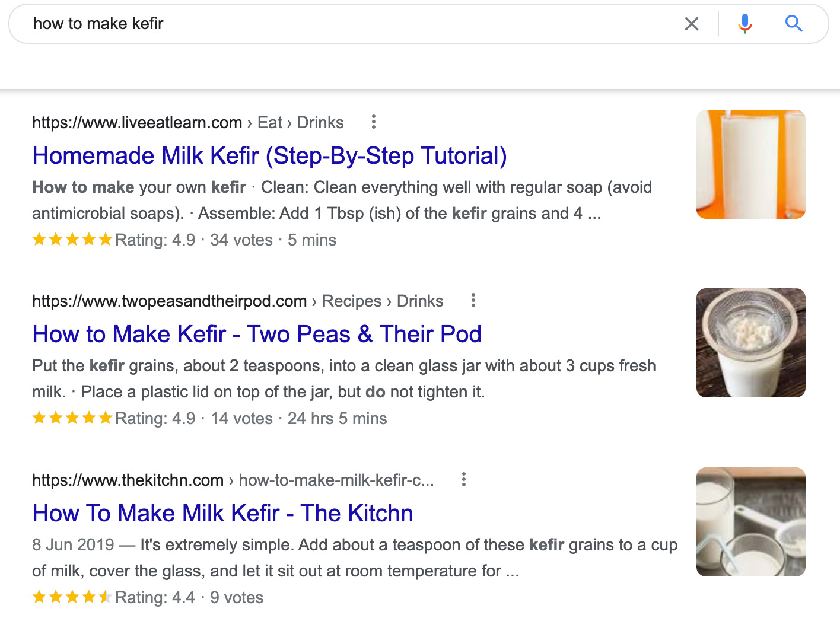Click the X to clear the search query
Image resolution: width=840 pixels, height=618 pixels.
click(x=692, y=24)
